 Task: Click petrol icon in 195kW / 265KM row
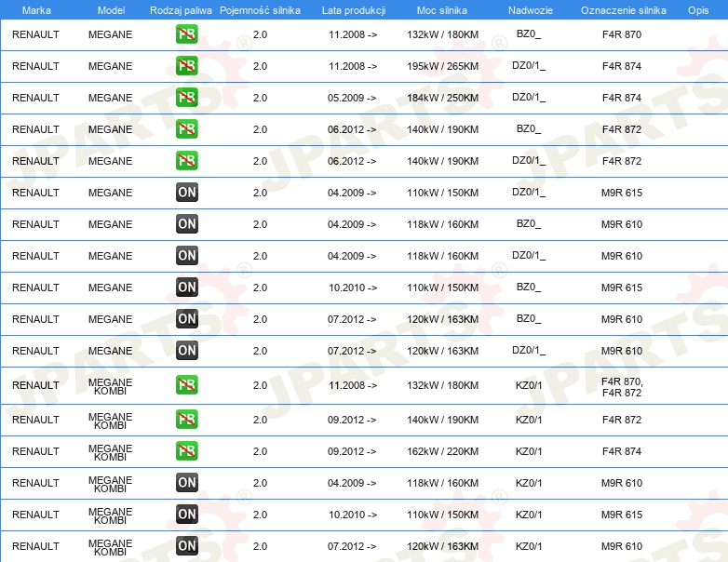[186, 65]
